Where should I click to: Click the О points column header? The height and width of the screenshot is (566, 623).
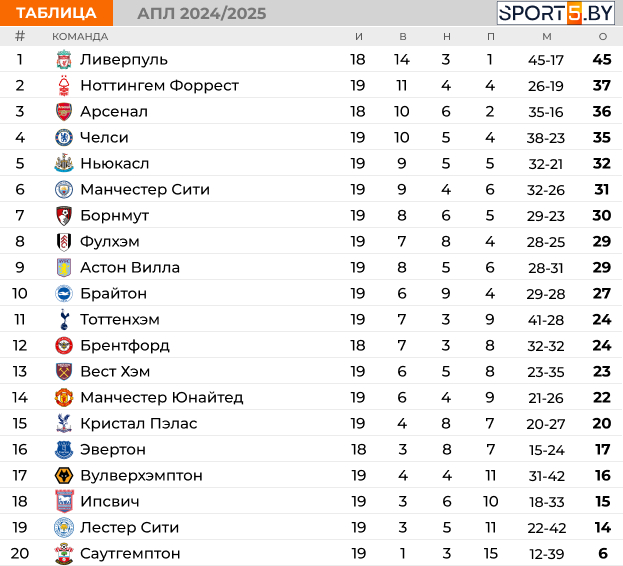coord(603,37)
